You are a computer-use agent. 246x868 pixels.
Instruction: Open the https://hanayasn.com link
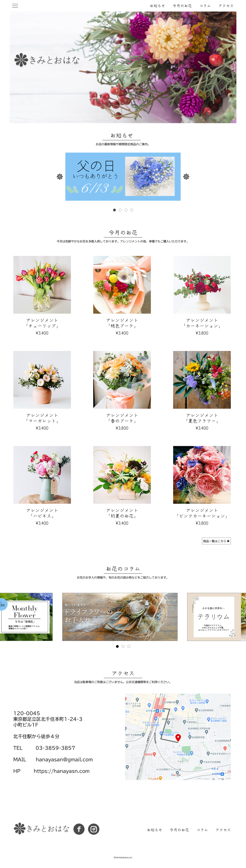coord(62,771)
